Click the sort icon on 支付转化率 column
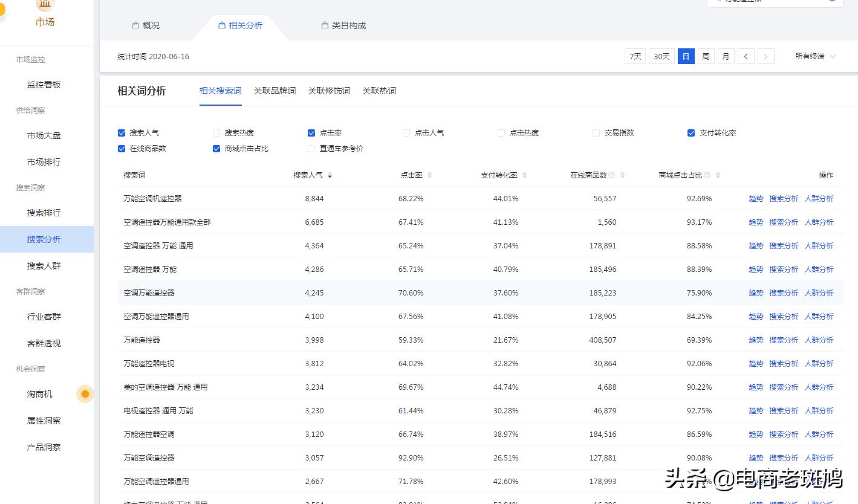Image resolution: width=858 pixels, height=504 pixels. point(525,175)
